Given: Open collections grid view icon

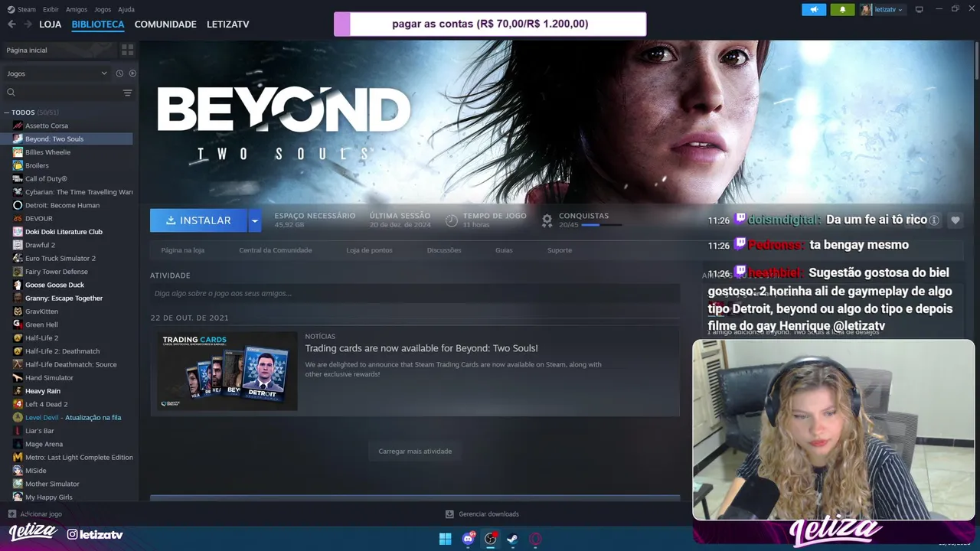Looking at the screenshot, I should (x=127, y=50).
